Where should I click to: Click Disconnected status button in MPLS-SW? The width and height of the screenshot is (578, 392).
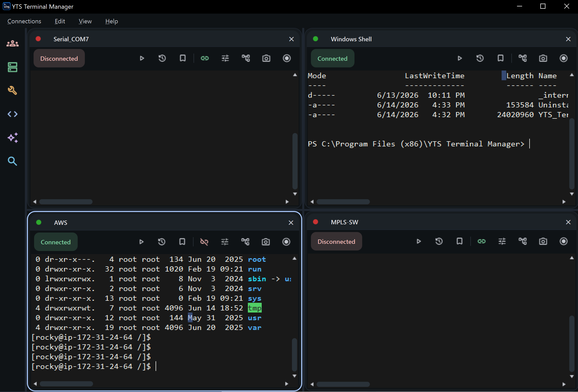(x=336, y=242)
